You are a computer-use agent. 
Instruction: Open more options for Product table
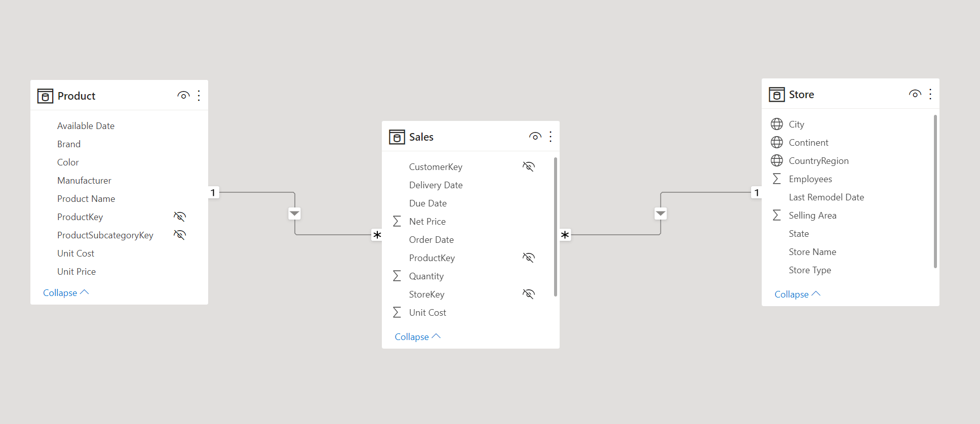point(199,96)
